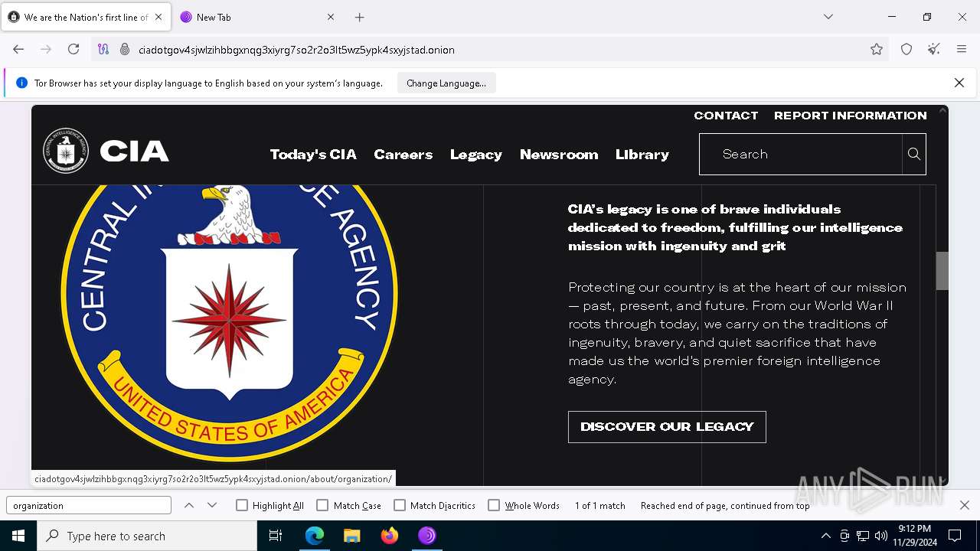Enable Match Diacritics checkbox
Screen dimensions: 980x551
tap(400, 505)
